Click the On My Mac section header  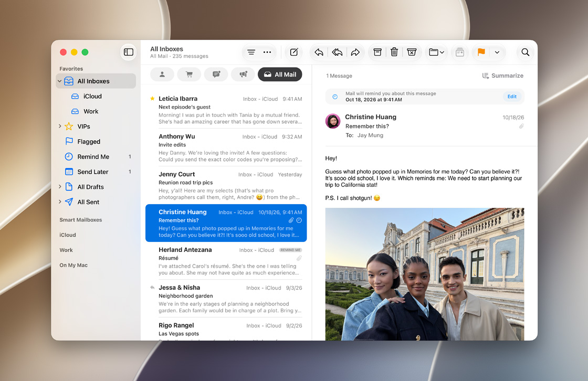73,265
